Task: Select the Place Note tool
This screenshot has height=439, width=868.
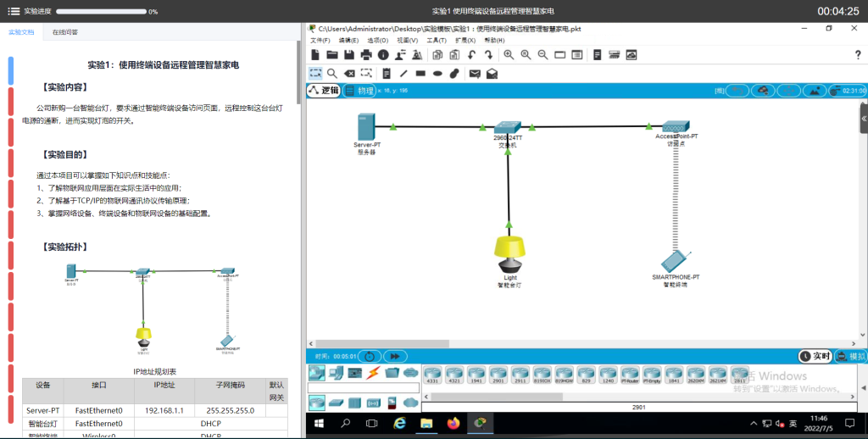Action: [x=385, y=74]
